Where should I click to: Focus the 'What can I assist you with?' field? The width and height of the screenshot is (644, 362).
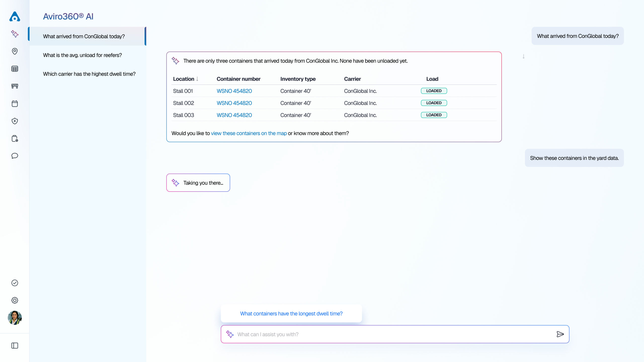[392, 334]
